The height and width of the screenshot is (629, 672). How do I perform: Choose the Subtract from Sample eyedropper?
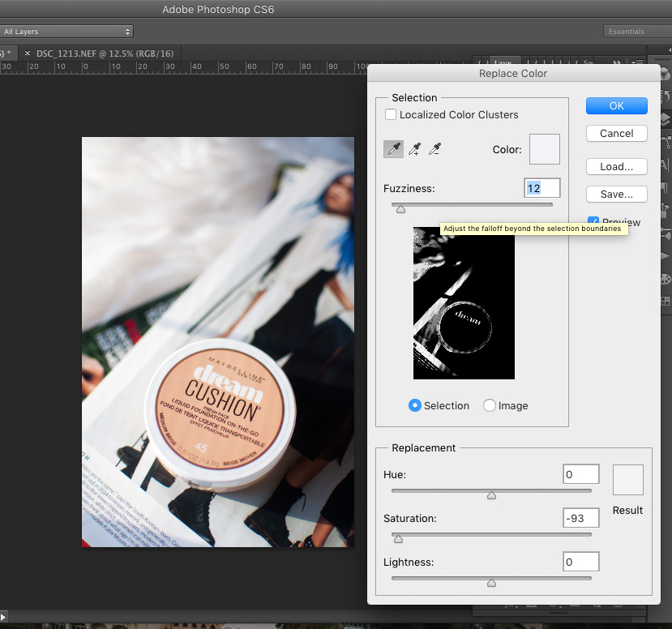click(434, 149)
